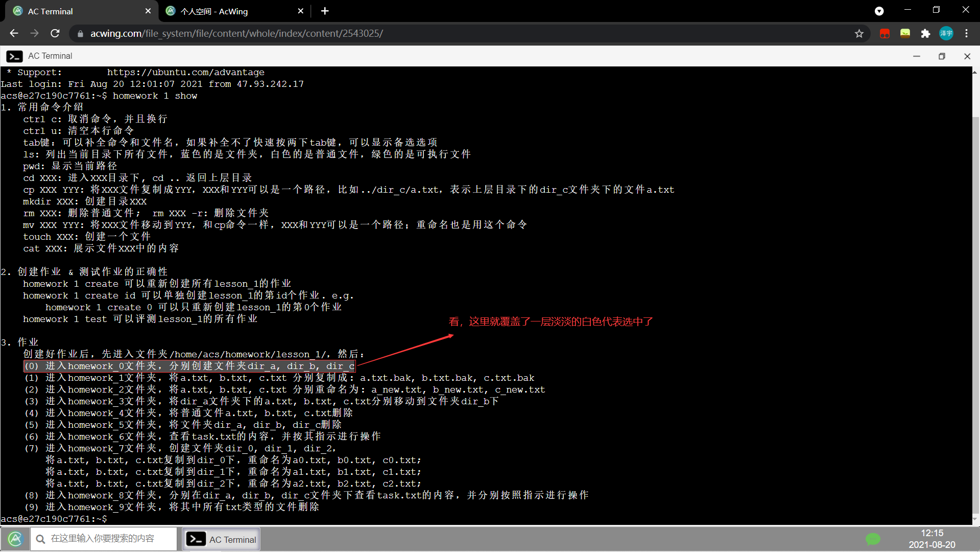The image size is (980, 552).
Task: Close the AC Terminal browser tab
Action: pyautogui.click(x=148, y=11)
